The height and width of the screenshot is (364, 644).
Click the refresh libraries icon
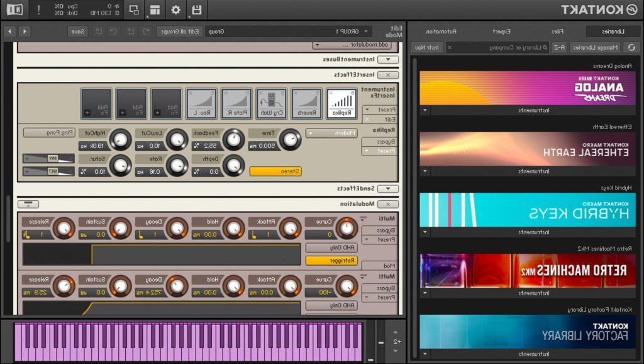[x=631, y=48]
